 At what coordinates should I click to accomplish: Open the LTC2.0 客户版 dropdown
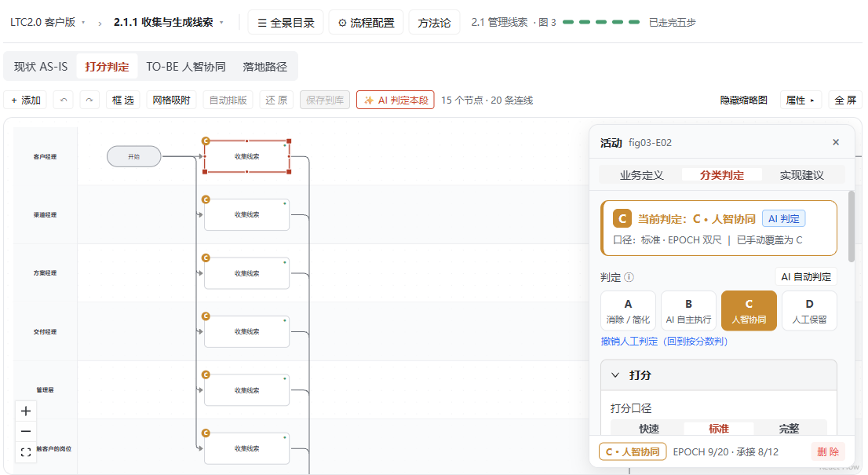click(48, 23)
